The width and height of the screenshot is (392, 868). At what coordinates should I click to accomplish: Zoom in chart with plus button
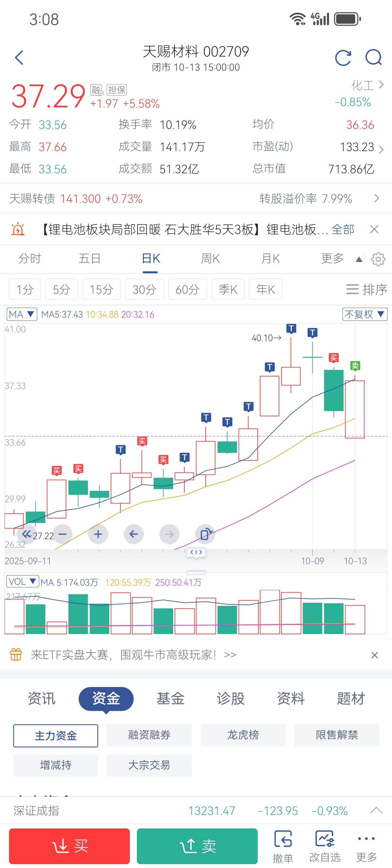coord(98,534)
